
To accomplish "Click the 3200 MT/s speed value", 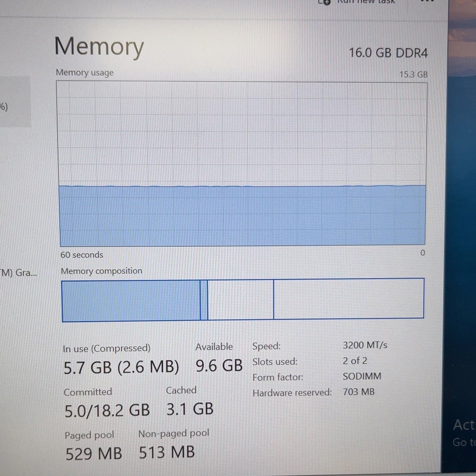I will coord(365,345).
